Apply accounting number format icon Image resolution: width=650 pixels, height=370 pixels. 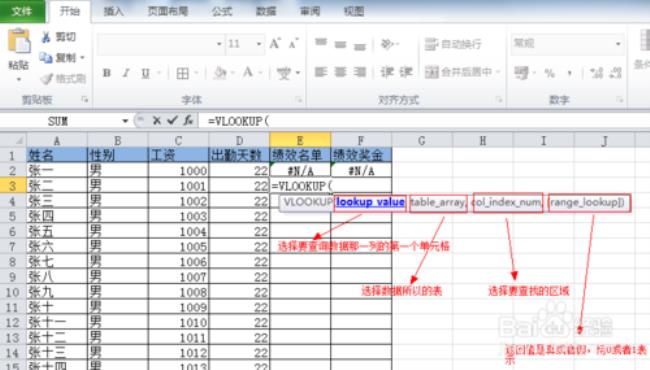click(521, 73)
